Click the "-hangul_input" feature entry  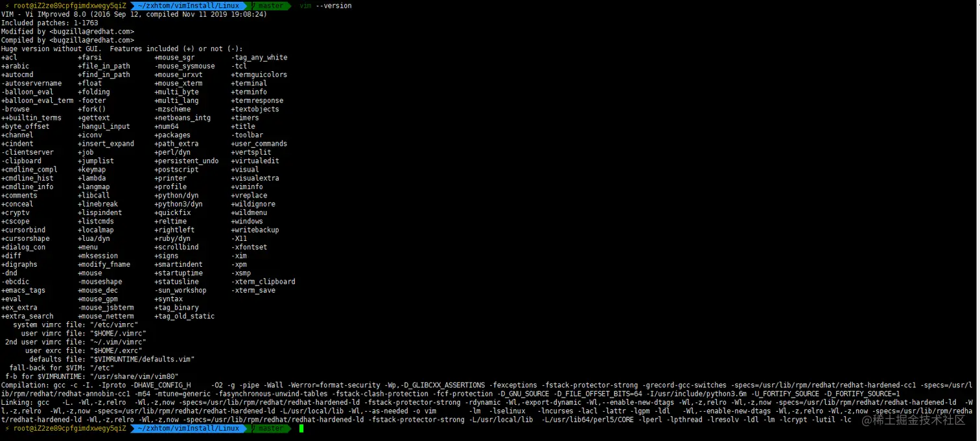(x=104, y=126)
